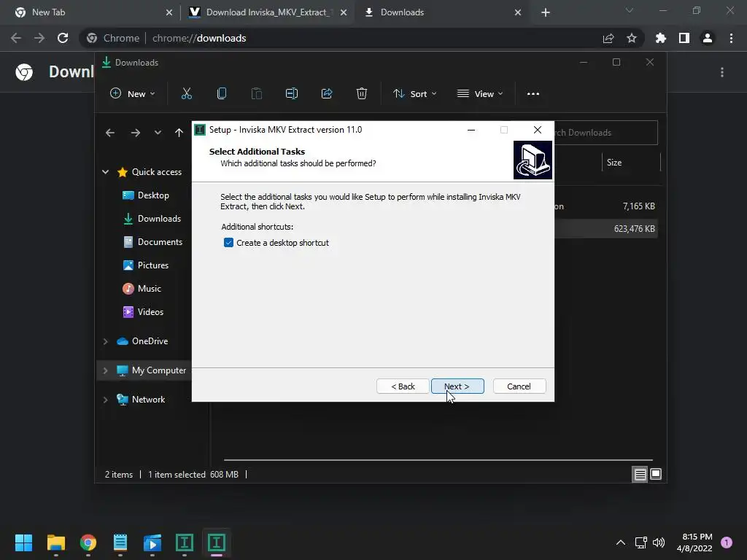
Task: Open File Explorer from taskbar
Action: point(55,542)
